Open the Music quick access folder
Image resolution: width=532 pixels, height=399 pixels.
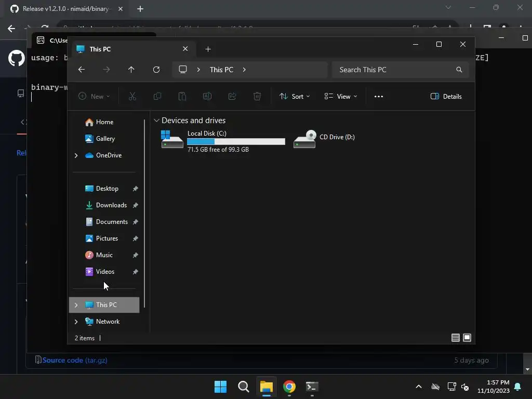coord(104,255)
